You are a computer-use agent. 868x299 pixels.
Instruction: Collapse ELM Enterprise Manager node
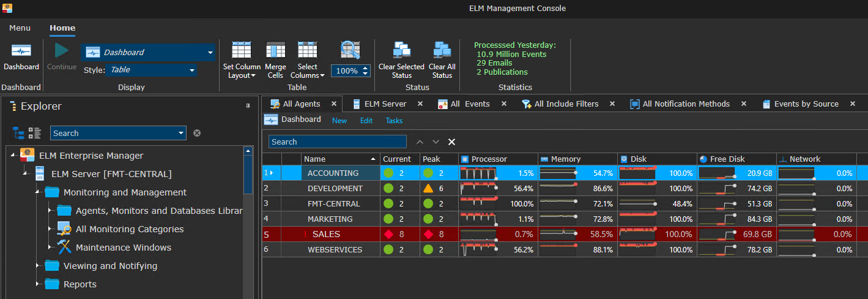(x=13, y=156)
